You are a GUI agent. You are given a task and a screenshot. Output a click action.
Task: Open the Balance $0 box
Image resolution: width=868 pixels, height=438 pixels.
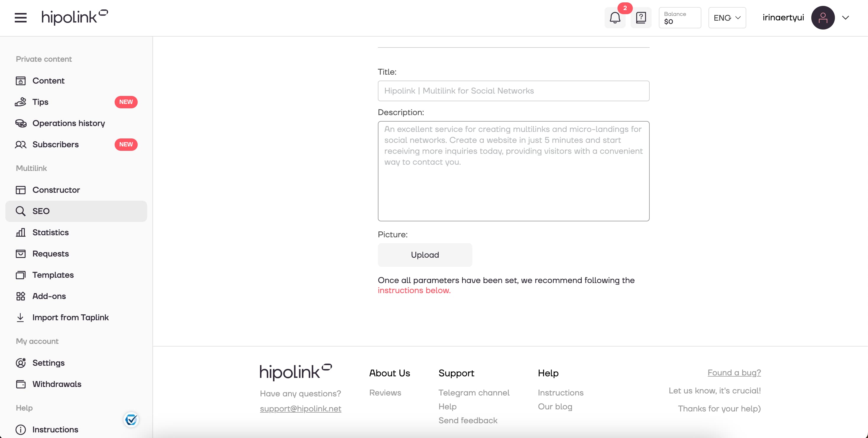pos(680,17)
